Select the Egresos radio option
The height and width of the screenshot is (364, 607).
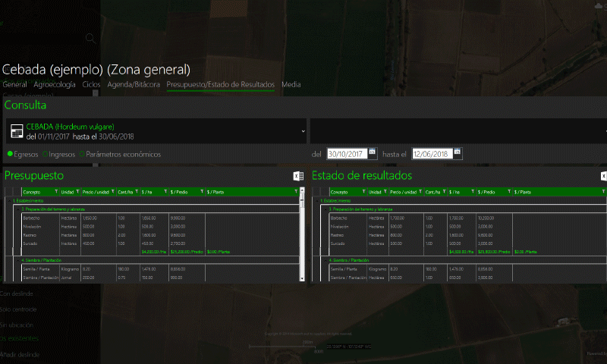[10, 154]
